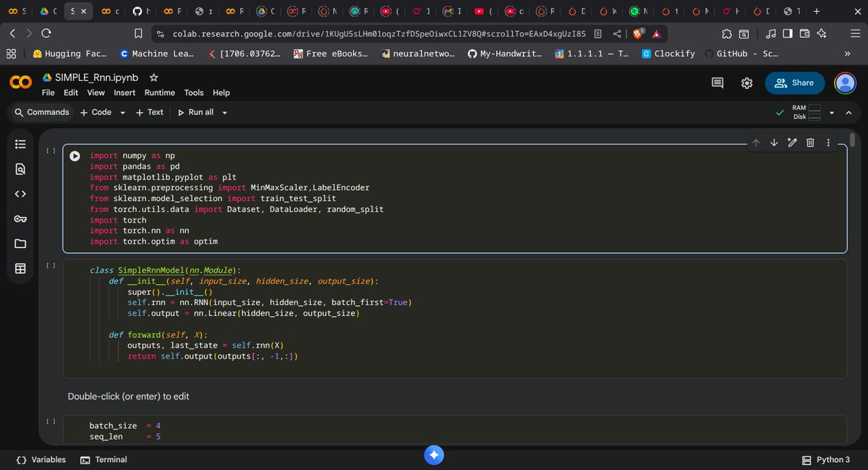Image resolution: width=868 pixels, height=470 pixels.
Task: Open the Files folder panel
Action: [20, 244]
